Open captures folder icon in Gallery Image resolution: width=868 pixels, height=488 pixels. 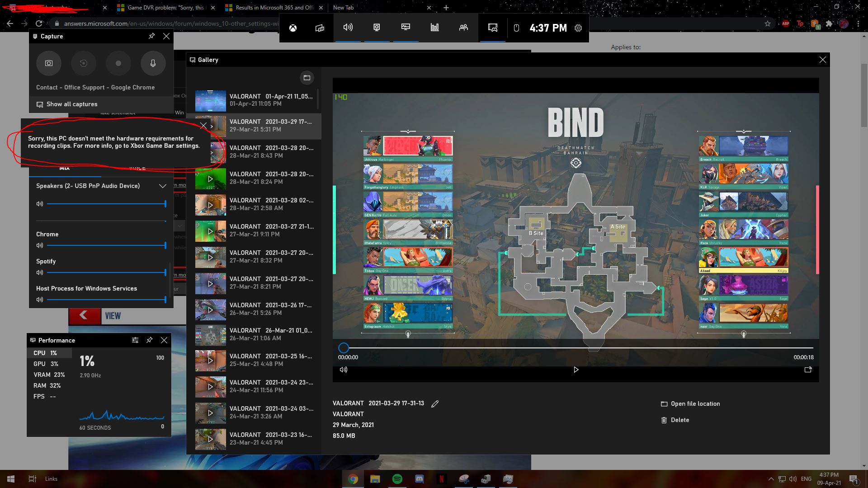coord(307,78)
